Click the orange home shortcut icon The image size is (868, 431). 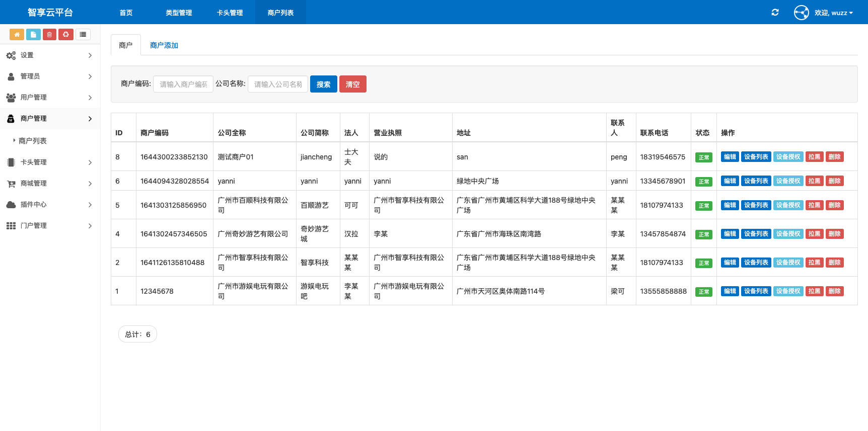point(17,34)
